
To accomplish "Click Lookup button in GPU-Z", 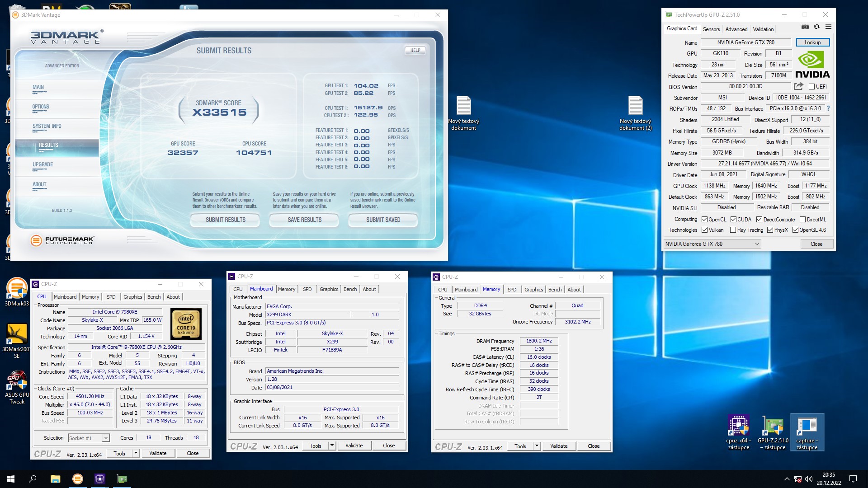I will pos(812,42).
